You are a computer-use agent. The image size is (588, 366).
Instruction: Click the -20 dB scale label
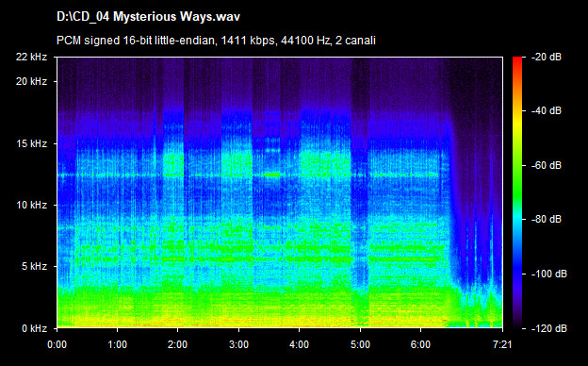547,57
